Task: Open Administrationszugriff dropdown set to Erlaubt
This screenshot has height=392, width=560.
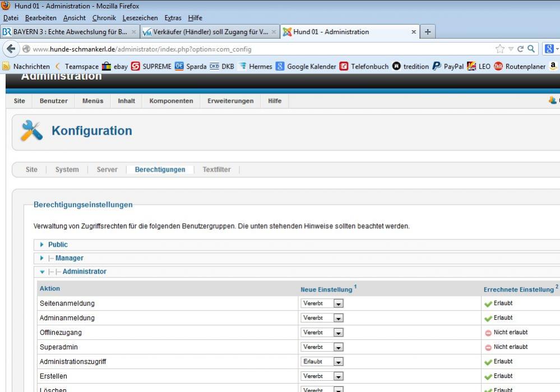Action: (322, 362)
